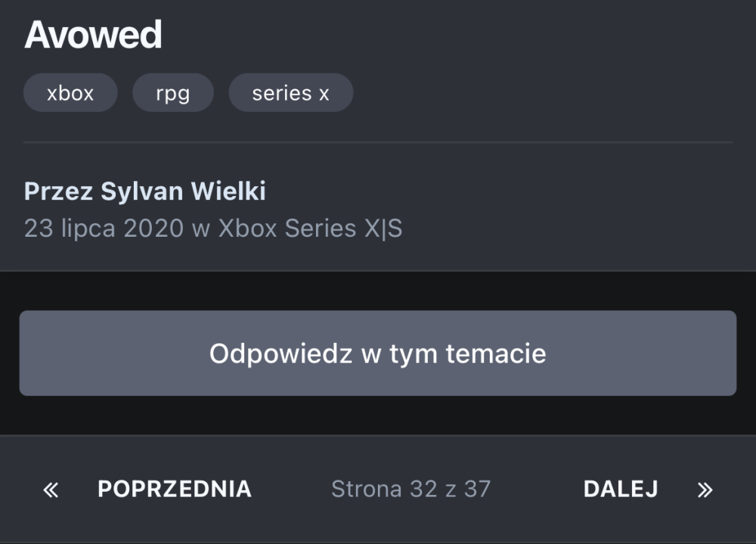Jump to first page via left arrows
This screenshot has height=544, width=756.
[x=51, y=490]
